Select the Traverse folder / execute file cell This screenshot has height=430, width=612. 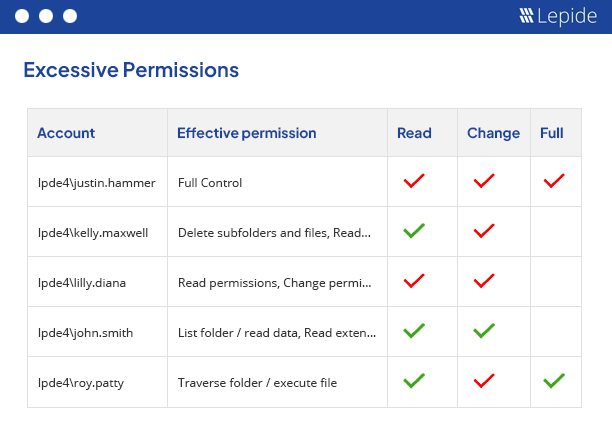[257, 382]
